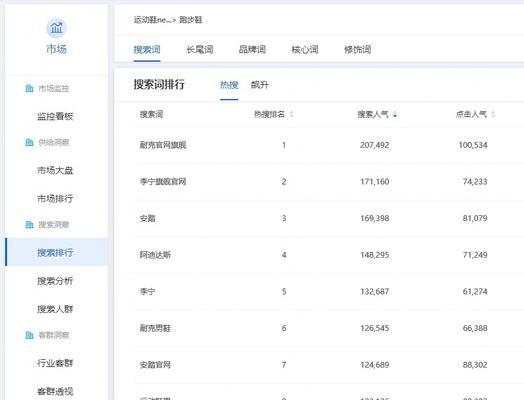Click click popularity value 81,079
This screenshot has width=524, height=400.
(x=475, y=218)
